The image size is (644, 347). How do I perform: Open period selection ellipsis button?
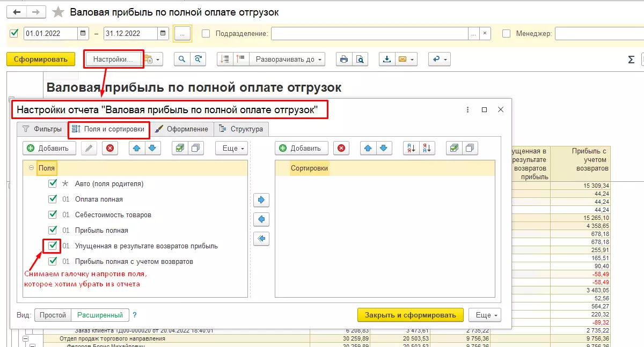point(182,33)
